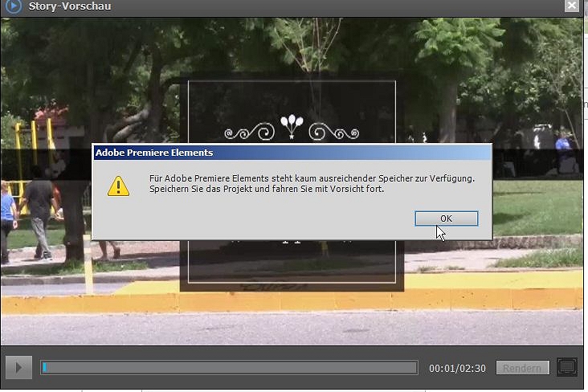588x392 pixels.
Task: Click the preview progress scrub bar
Action: pos(229,368)
